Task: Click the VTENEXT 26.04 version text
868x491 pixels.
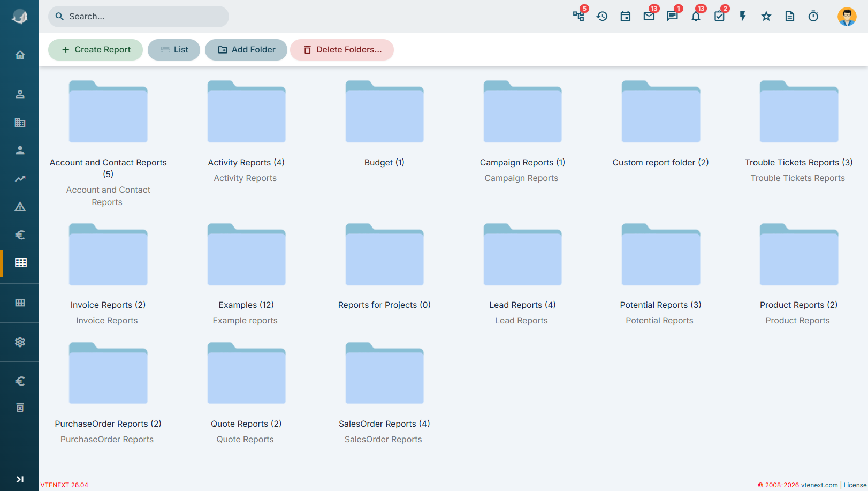Action: pyautogui.click(x=64, y=485)
